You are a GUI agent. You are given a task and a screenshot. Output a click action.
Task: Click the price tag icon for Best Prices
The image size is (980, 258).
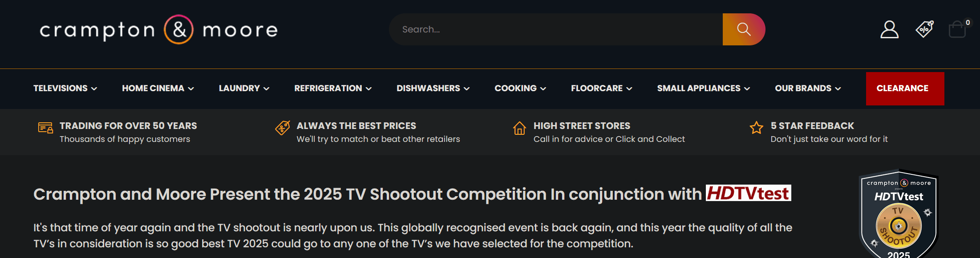click(x=283, y=128)
